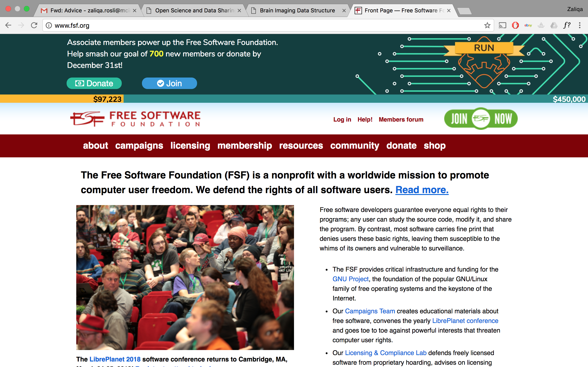The height and width of the screenshot is (367, 588).
Task: Click the WhatFont f? extension icon
Action: [567, 25]
